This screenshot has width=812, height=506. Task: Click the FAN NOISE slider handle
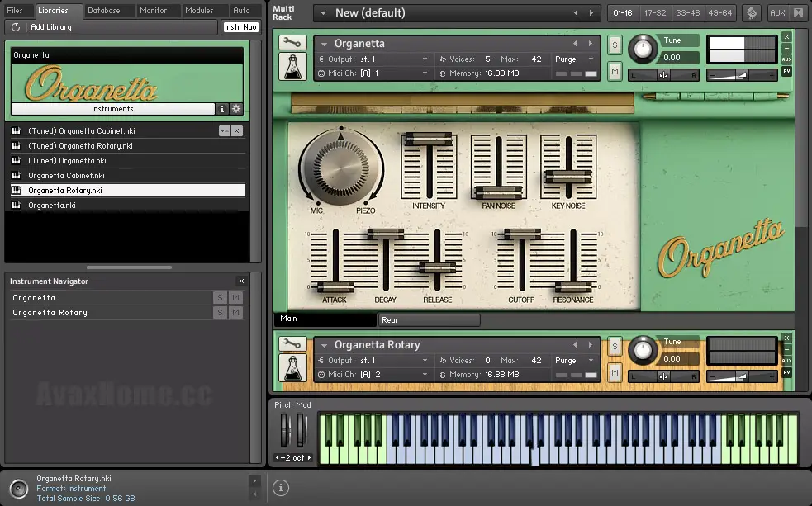[x=498, y=192]
